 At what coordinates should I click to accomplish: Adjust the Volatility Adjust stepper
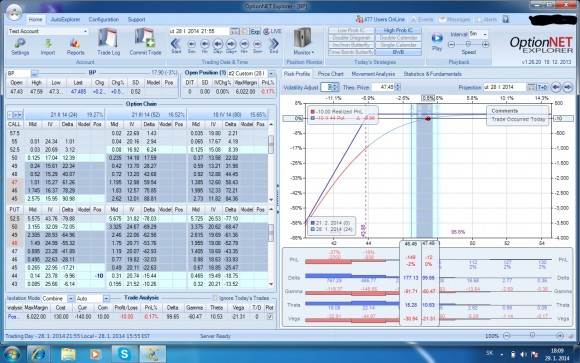point(335,87)
